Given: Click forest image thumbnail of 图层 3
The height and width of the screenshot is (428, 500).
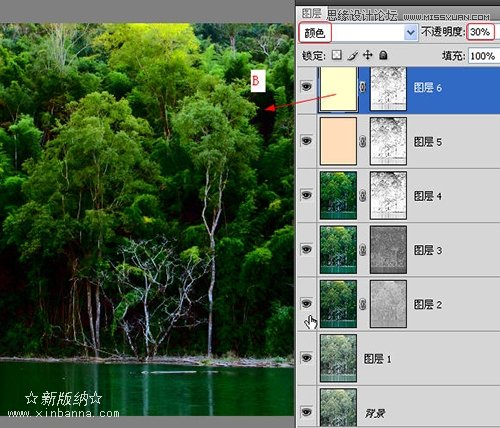Looking at the screenshot, I should [338, 250].
